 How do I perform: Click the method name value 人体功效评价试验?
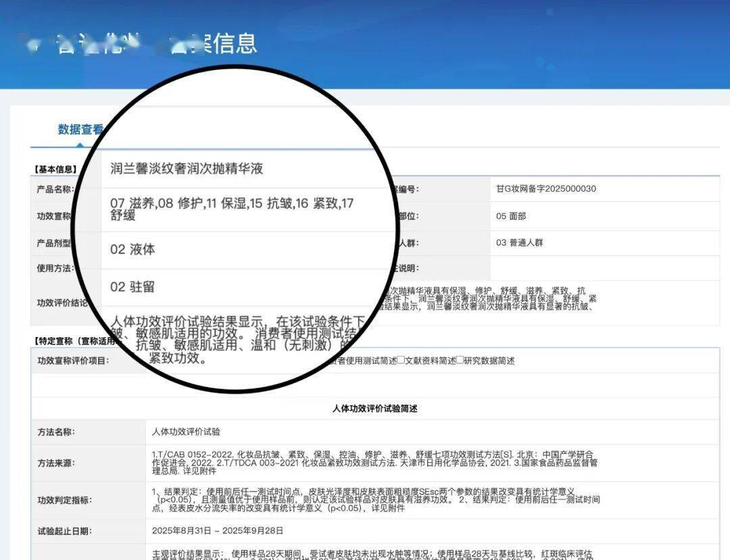point(186,432)
